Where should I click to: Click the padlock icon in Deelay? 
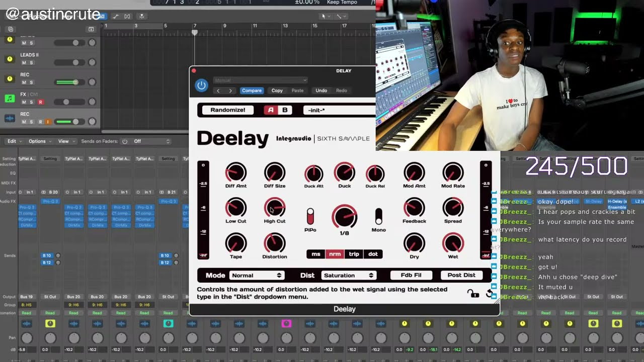pyautogui.click(x=473, y=293)
